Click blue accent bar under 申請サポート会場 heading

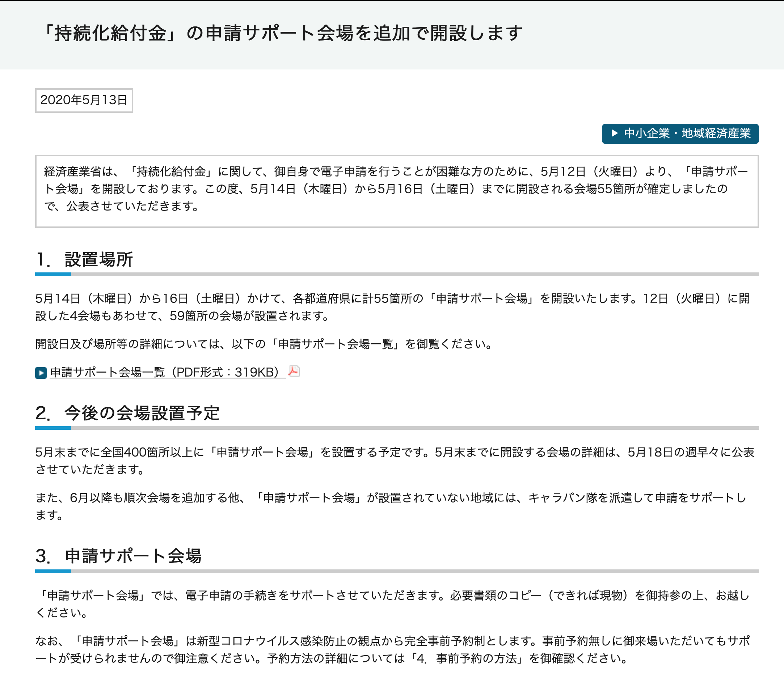53,571
